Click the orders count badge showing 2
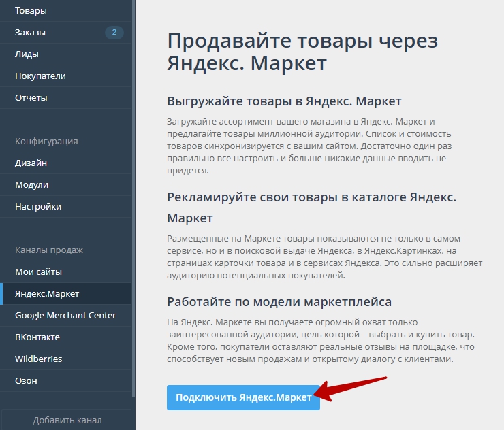This screenshot has width=504, height=430. (114, 33)
